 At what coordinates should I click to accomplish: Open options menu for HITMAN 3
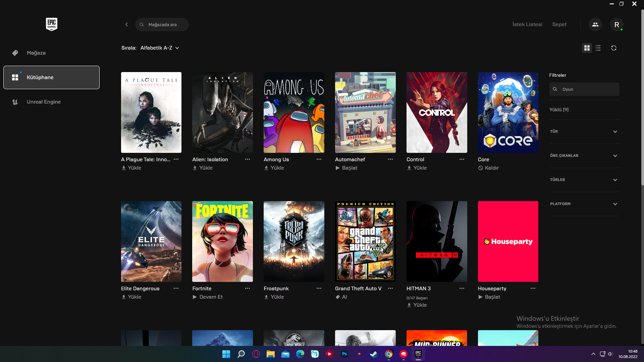[462, 289]
